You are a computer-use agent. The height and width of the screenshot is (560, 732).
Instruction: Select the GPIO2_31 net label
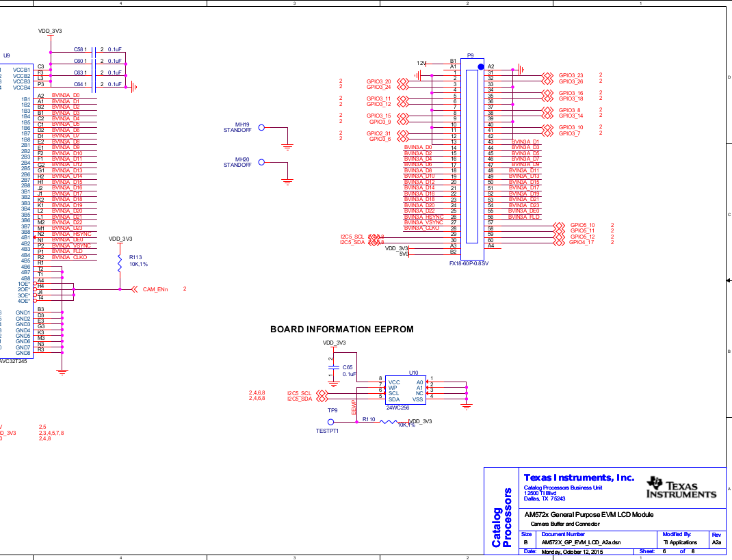pyautogui.click(x=378, y=133)
